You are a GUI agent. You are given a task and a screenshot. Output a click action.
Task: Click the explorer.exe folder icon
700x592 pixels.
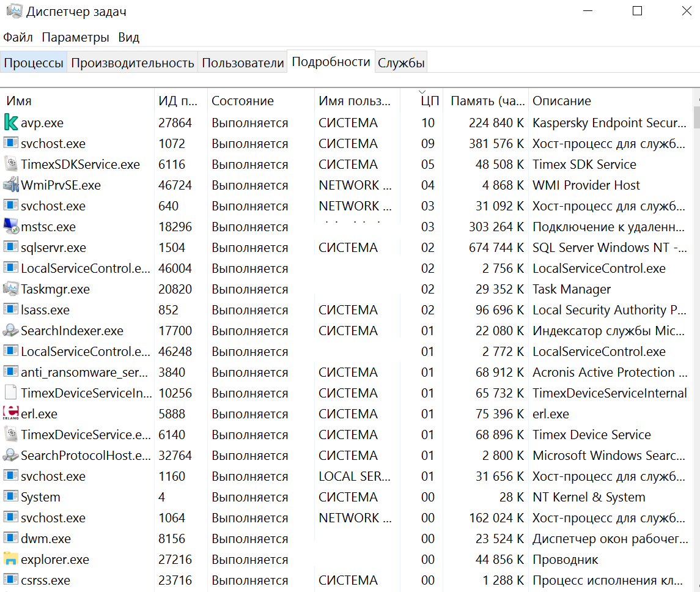point(11,559)
